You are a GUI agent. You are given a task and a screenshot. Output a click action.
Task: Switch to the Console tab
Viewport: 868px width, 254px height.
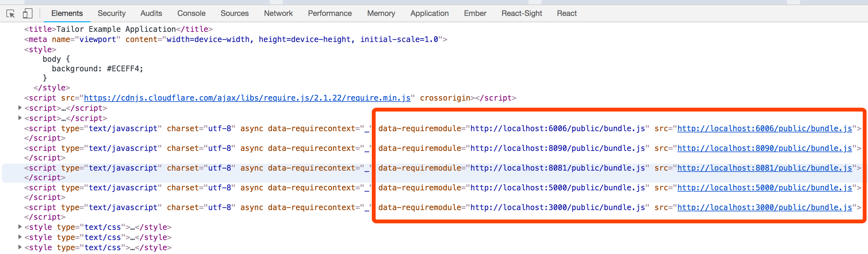click(191, 13)
